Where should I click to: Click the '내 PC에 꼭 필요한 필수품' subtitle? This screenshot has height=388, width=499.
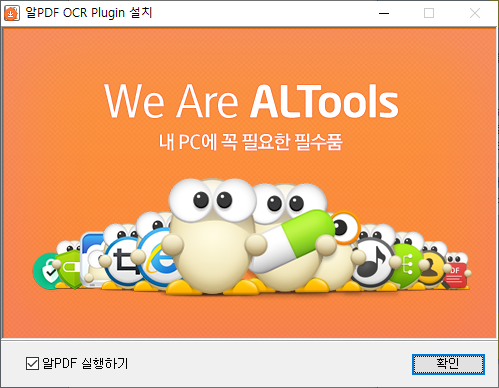coord(251,142)
